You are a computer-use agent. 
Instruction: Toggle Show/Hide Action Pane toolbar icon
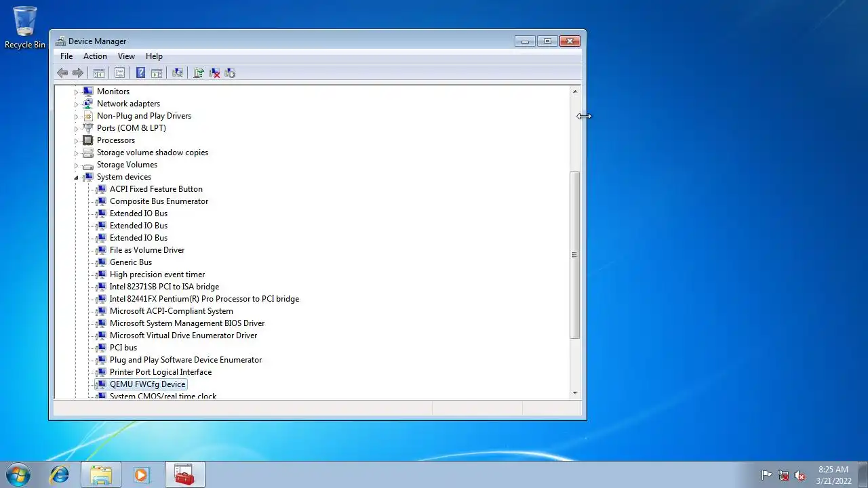(x=156, y=73)
